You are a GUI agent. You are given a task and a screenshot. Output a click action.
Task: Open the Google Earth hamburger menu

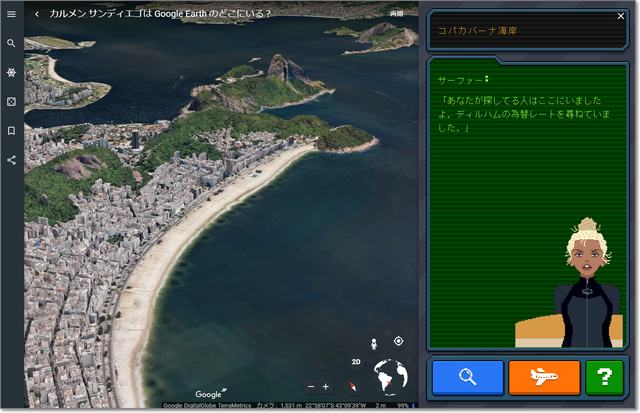[11, 14]
